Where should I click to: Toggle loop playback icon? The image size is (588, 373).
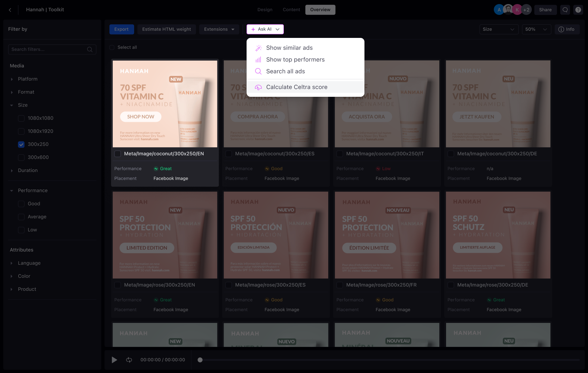(129, 360)
